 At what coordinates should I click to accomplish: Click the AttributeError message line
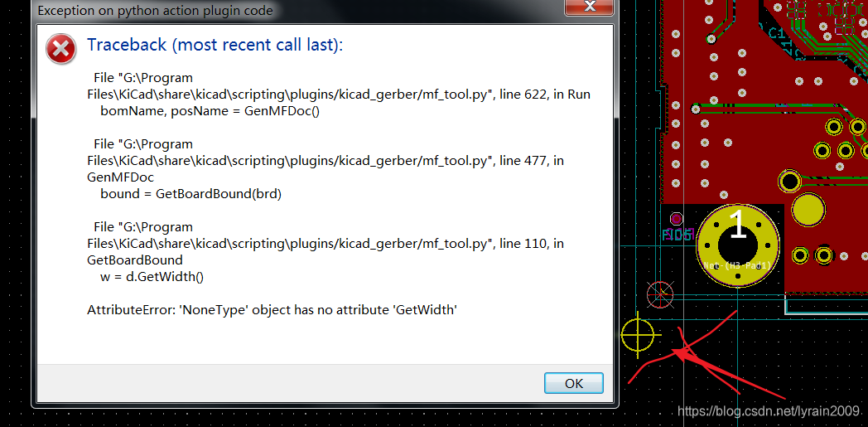[272, 310]
